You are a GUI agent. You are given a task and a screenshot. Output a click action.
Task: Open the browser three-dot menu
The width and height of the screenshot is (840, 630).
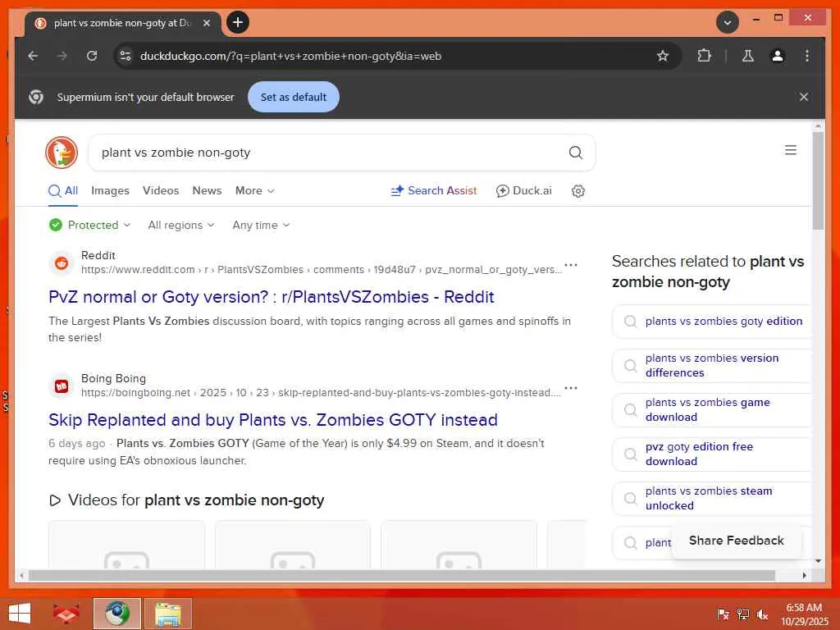coord(807,56)
